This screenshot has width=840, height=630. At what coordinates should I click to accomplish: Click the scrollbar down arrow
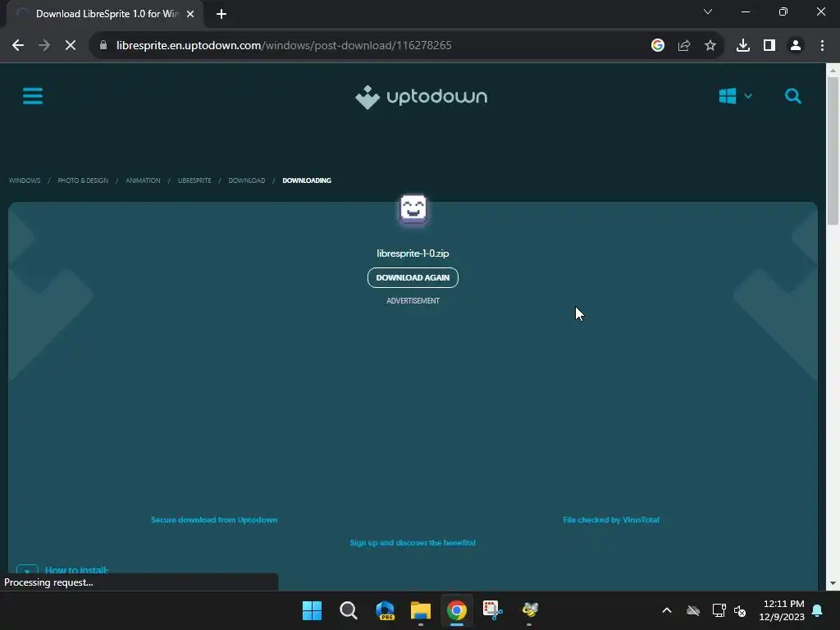pos(833,583)
